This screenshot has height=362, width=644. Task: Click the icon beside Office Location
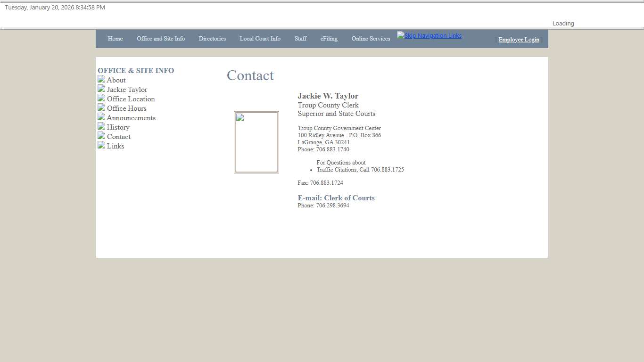pos(101,99)
